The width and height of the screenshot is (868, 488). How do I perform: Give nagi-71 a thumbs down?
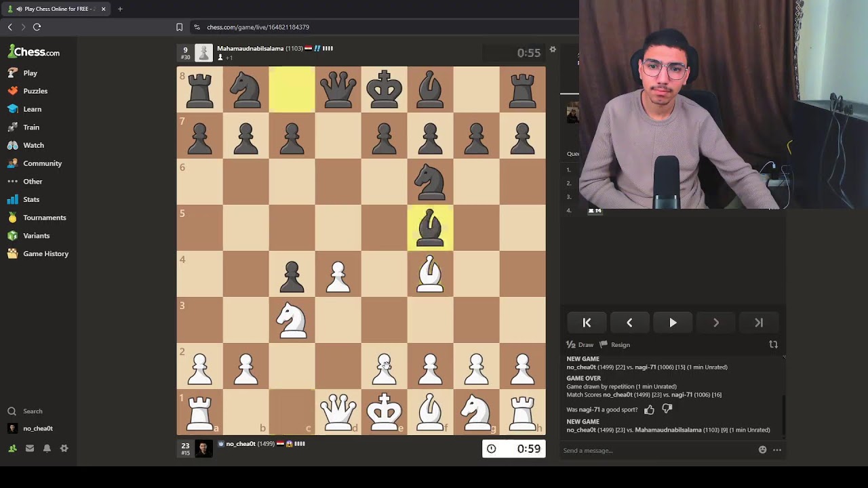coord(667,409)
